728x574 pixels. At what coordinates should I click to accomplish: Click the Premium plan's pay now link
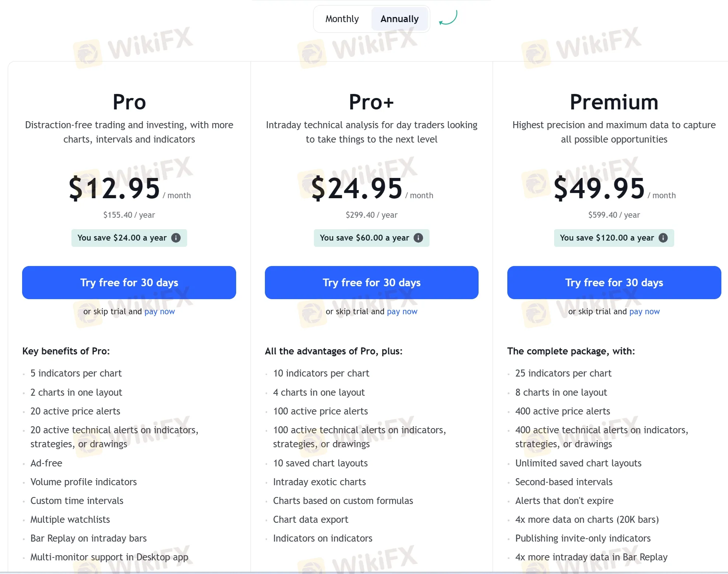[644, 312]
